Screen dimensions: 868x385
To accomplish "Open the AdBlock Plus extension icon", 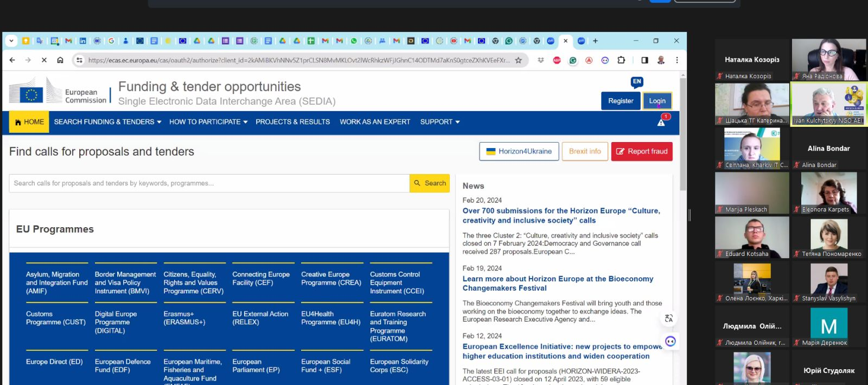I will tap(557, 60).
